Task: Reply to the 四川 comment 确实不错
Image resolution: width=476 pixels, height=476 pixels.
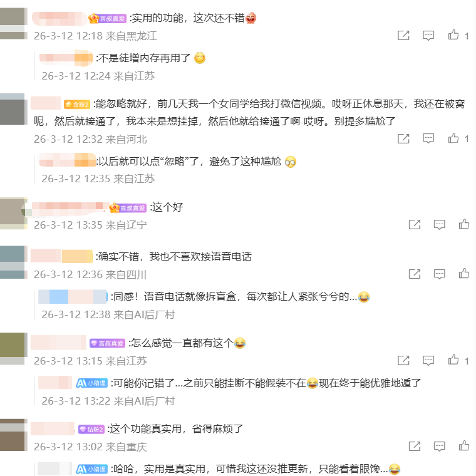Action: pos(439,274)
